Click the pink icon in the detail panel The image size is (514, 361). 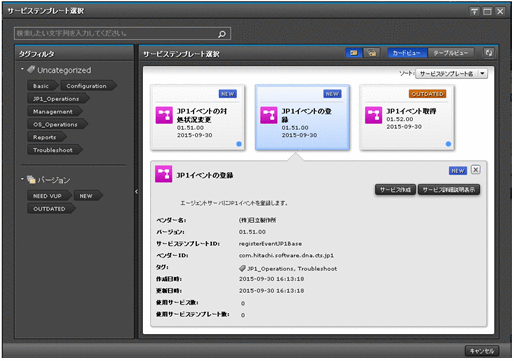point(163,174)
